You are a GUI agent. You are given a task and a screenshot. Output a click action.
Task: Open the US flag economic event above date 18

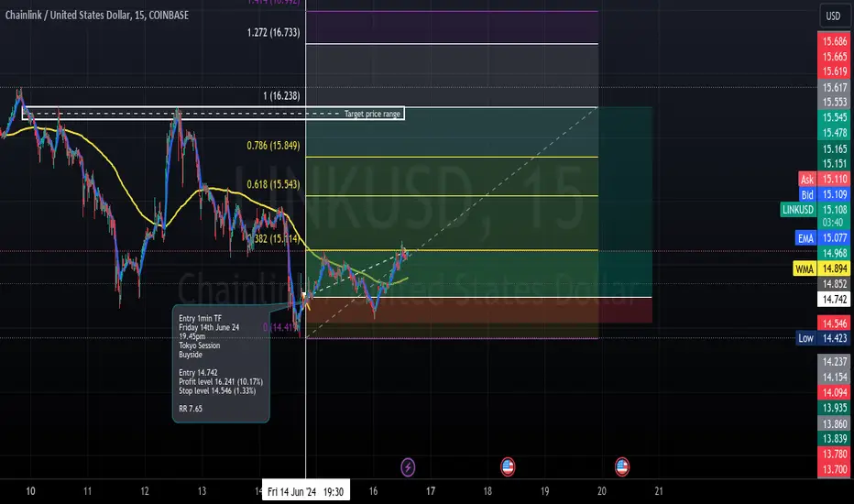pyautogui.click(x=508, y=467)
